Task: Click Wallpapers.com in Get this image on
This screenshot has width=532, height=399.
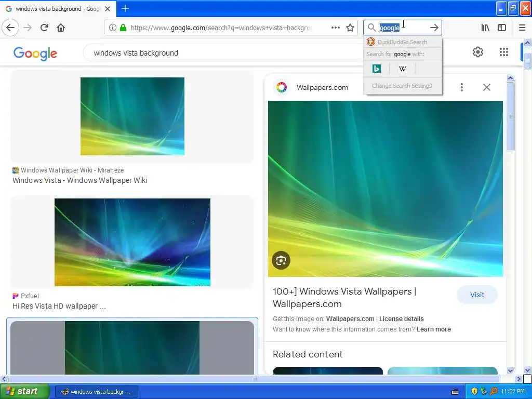Action: (x=350, y=319)
